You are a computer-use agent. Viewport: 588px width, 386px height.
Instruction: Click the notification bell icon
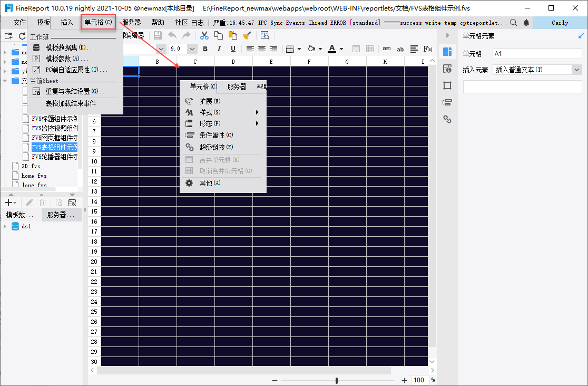click(526, 23)
